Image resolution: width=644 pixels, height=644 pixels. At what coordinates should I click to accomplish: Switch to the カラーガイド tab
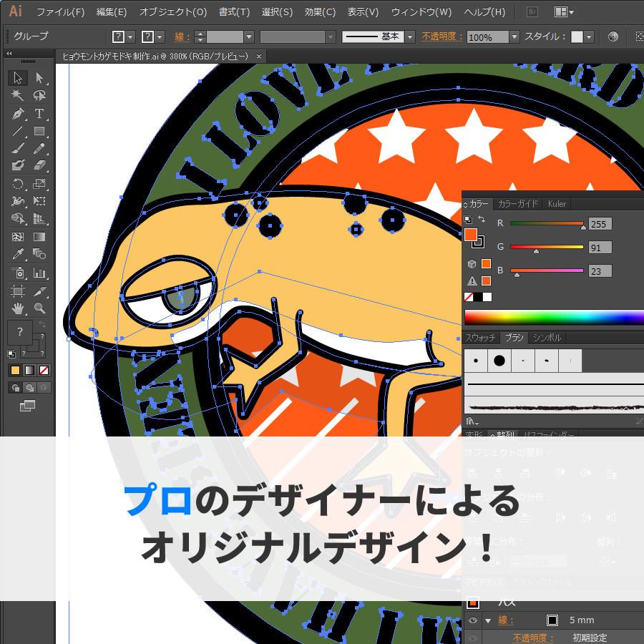(x=517, y=204)
